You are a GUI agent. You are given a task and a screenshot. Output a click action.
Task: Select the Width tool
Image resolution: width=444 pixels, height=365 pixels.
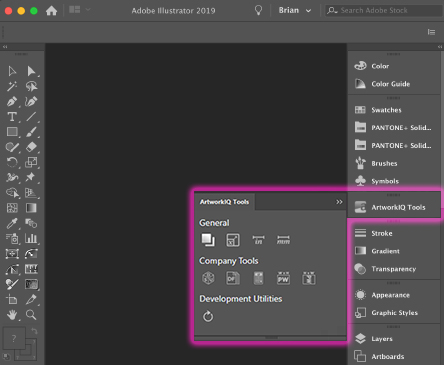12,177
